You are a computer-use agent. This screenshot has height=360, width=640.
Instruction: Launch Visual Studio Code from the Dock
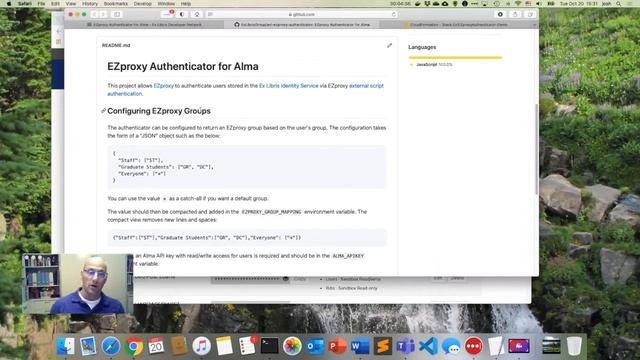click(428, 347)
